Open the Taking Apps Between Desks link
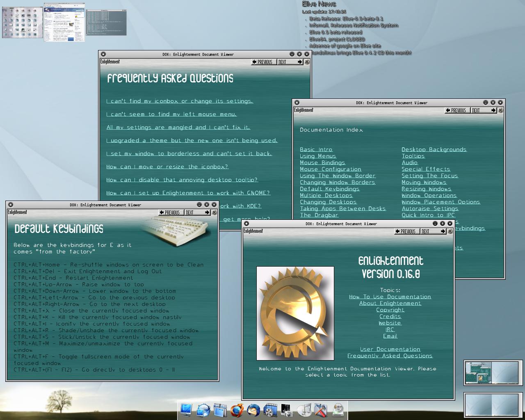The height and width of the screenshot is (420, 525). 343,209
